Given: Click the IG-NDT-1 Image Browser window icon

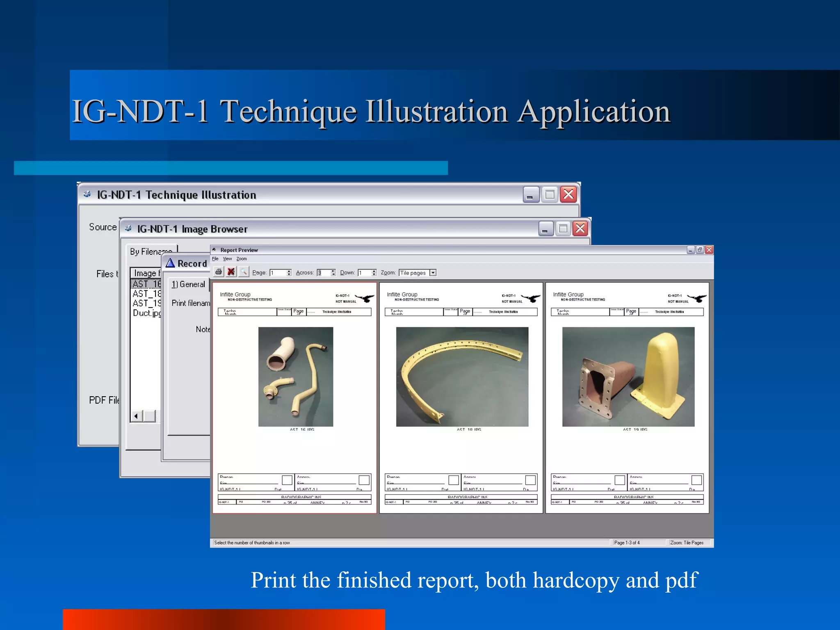Looking at the screenshot, I should pyautogui.click(x=128, y=229).
